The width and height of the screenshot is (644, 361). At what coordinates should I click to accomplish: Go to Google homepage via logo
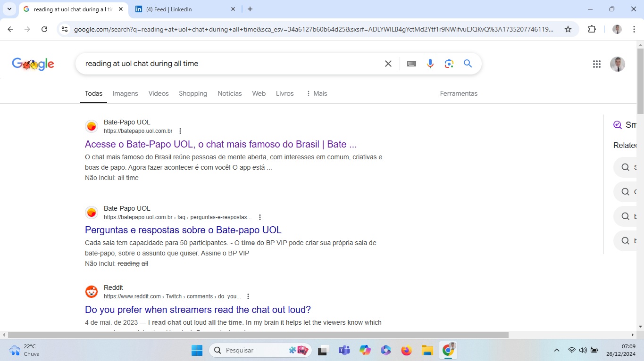33,64
